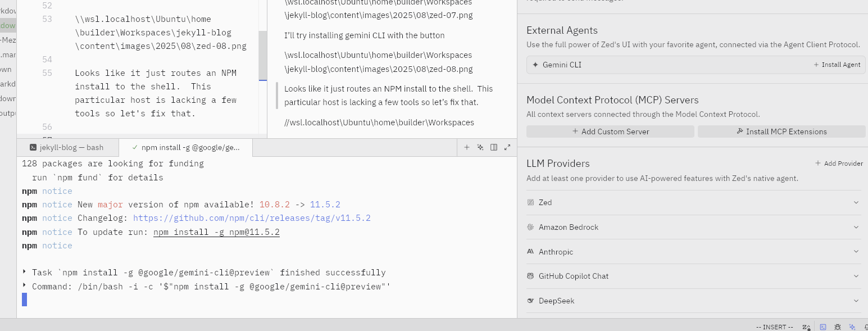
Task: Click the GitHub Copilot Chat icon
Action: point(530,276)
